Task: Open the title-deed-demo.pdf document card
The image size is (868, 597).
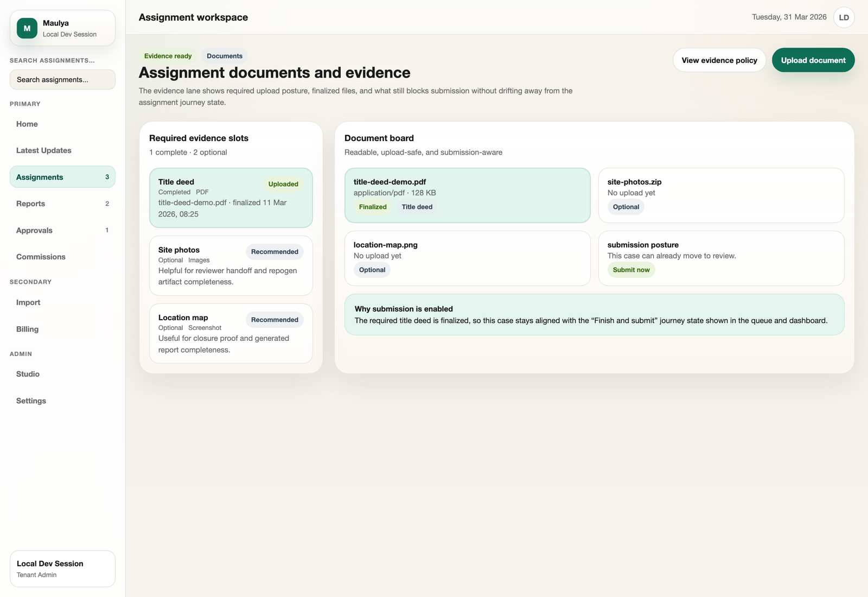Action: point(467,195)
